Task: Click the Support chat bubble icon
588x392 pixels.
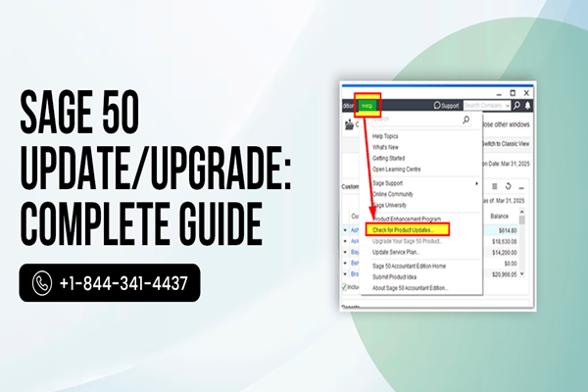Action: point(437,106)
